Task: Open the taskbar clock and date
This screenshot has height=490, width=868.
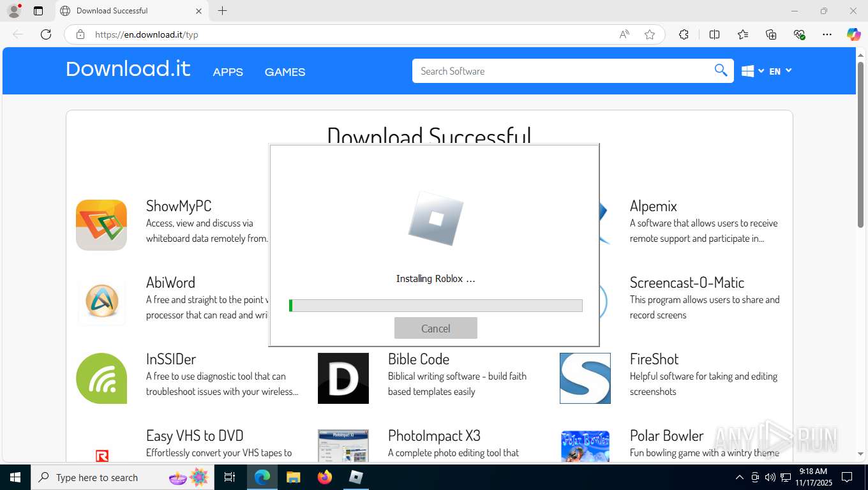Action: [x=813, y=477]
